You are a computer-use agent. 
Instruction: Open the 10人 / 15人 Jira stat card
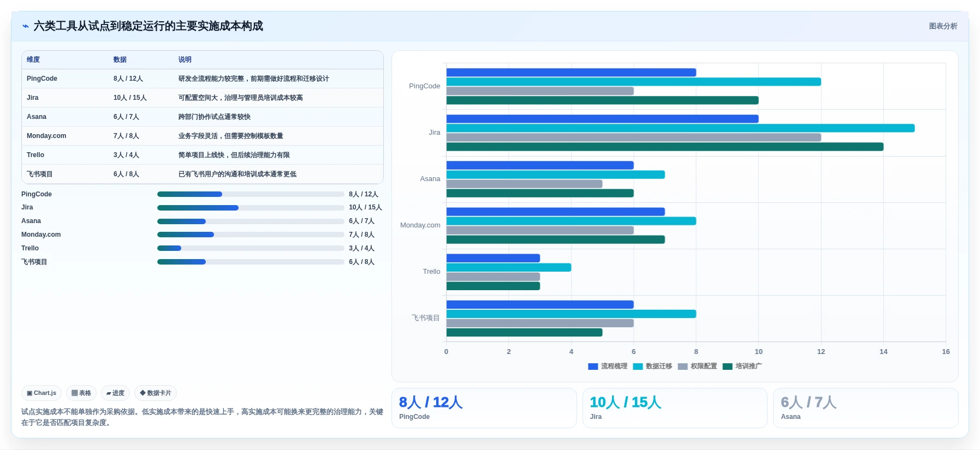675,408
